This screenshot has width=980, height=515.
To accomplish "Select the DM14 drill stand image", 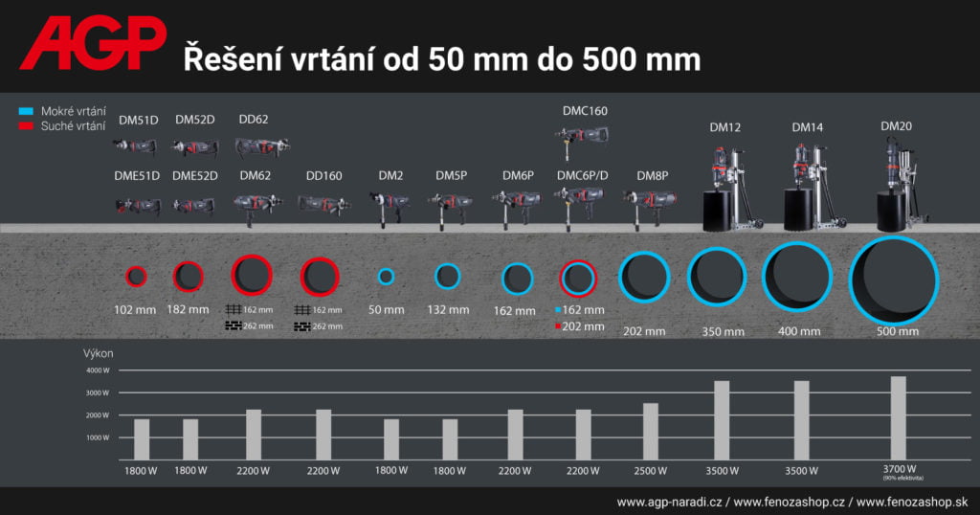I will pos(815,188).
